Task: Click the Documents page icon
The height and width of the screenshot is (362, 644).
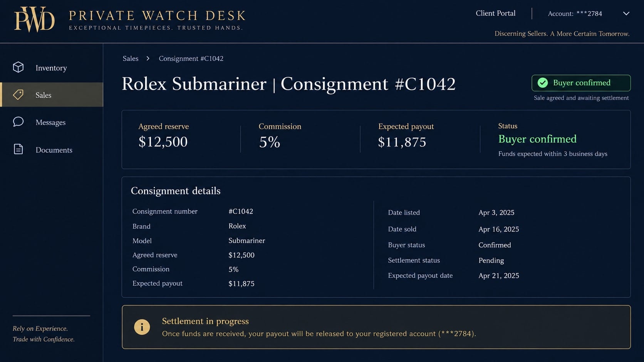Action: click(x=18, y=149)
